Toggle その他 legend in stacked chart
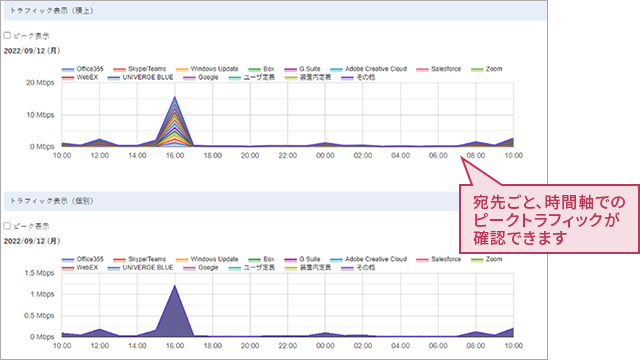This screenshot has width=640, height=360. coord(358,77)
